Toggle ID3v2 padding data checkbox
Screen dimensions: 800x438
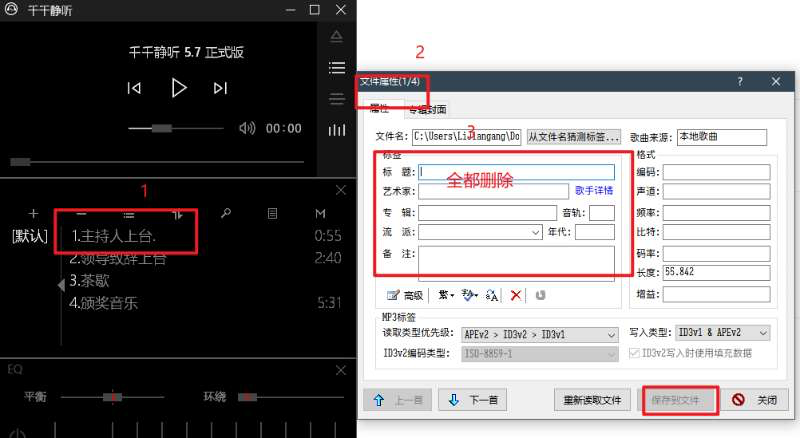[634, 352]
